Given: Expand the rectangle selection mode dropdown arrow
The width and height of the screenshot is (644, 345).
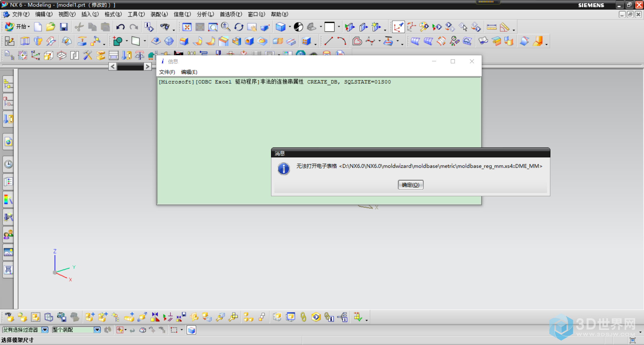Looking at the screenshot, I should coord(182,330).
